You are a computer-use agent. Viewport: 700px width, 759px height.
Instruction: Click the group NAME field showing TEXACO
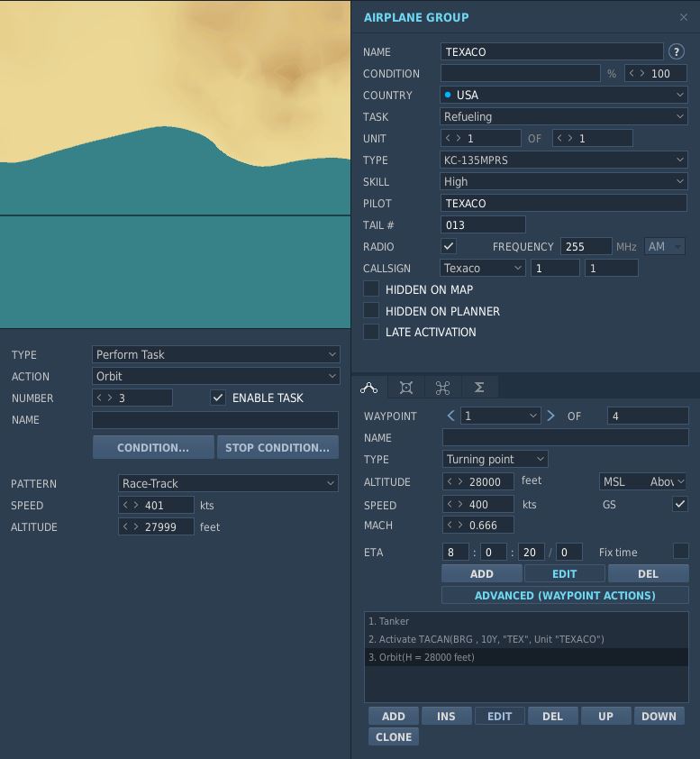point(551,51)
